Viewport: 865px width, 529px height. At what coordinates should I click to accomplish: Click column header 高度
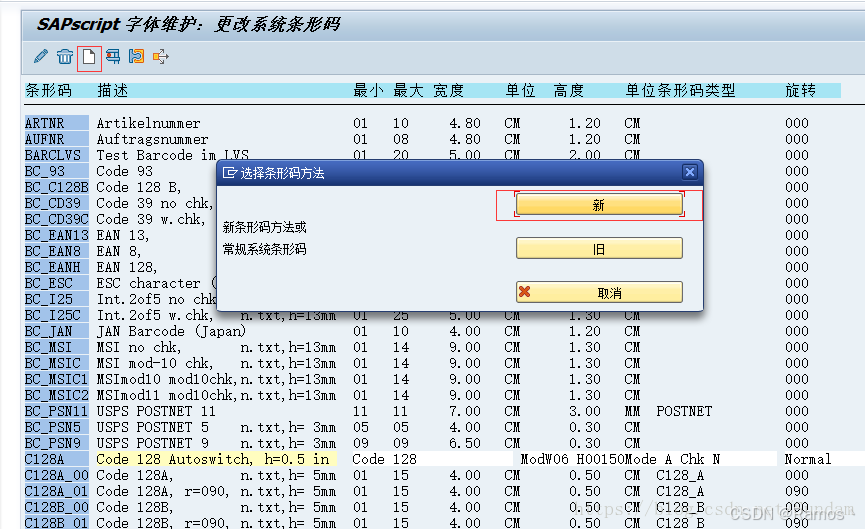[x=568, y=90]
